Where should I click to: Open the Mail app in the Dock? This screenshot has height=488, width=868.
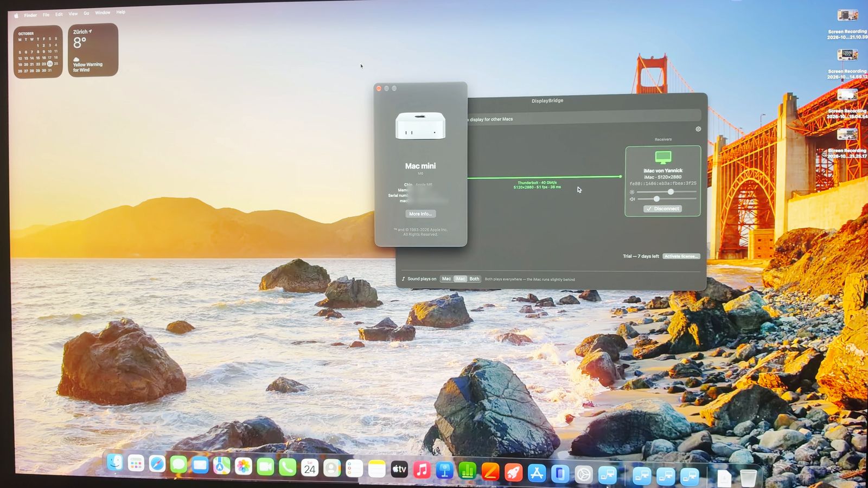tap(200, 465)
